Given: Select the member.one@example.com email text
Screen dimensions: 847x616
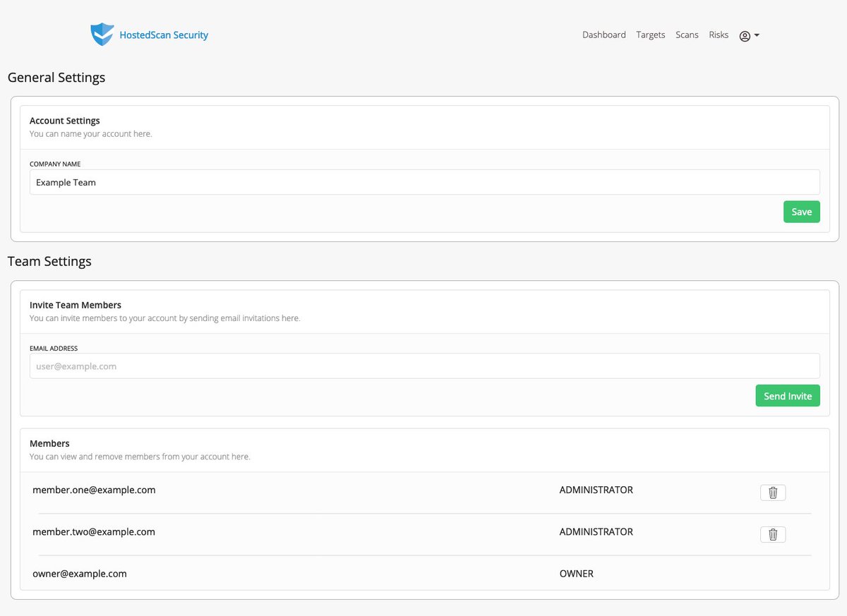Looking at the screenshot, I should (94, 490).
